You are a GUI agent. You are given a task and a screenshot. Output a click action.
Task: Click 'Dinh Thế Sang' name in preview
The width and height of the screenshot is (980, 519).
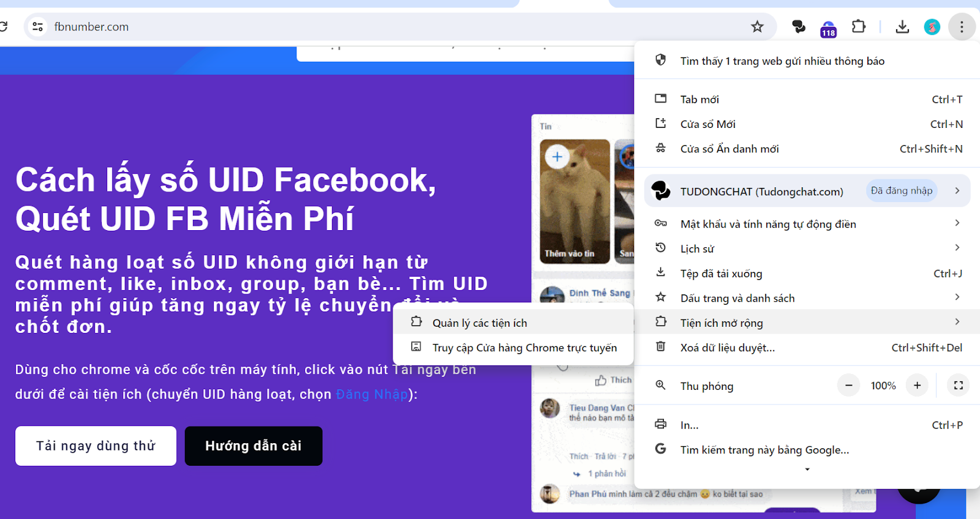(600, 293)
